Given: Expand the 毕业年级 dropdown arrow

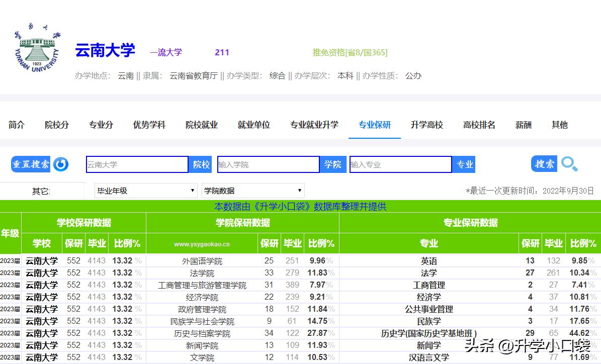Looking at the screenshot, I should click(x=192, y=190).
